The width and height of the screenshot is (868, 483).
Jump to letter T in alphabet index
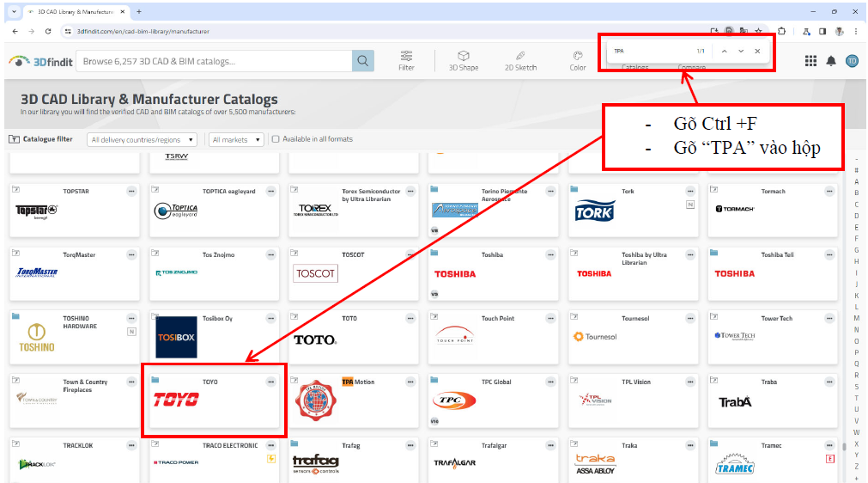click(856, 398)
